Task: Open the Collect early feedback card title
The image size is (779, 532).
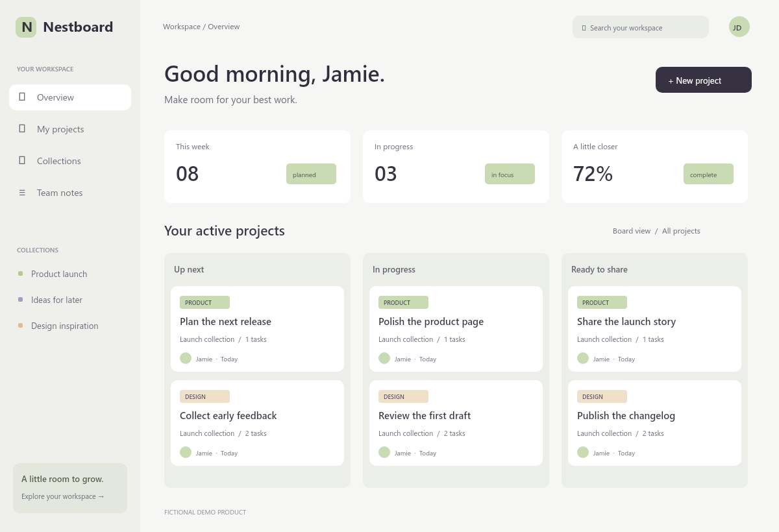Action: (229, 416)
